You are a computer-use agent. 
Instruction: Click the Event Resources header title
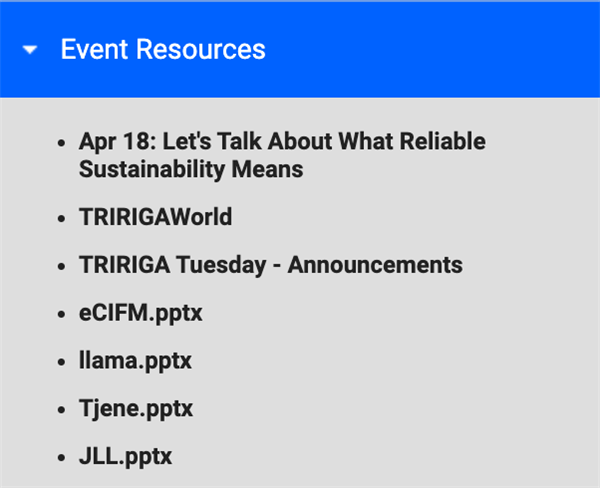click(x=163, y=49)
